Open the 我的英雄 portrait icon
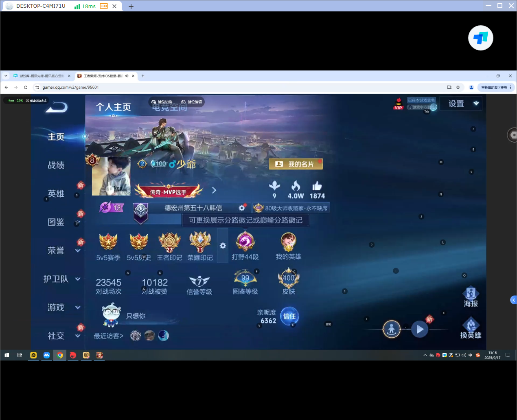This screenshot has height=420, width=517. click(x=289, y=242)
